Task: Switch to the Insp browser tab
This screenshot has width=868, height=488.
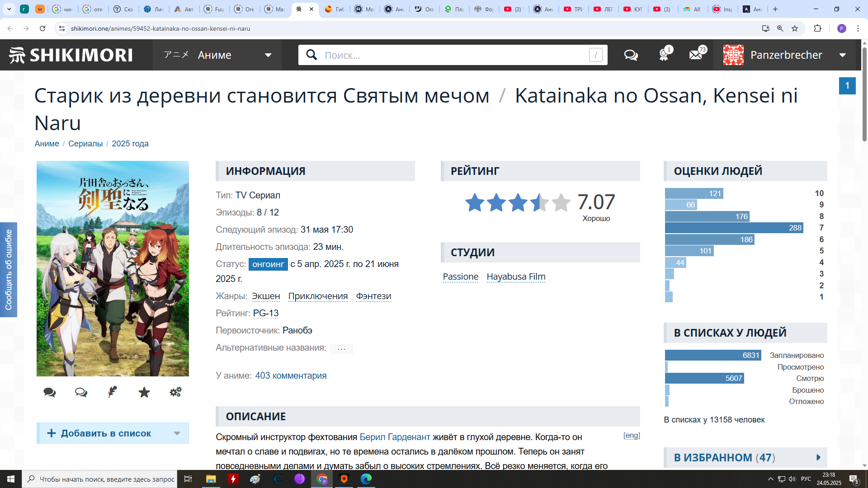Action: [722, 9]
